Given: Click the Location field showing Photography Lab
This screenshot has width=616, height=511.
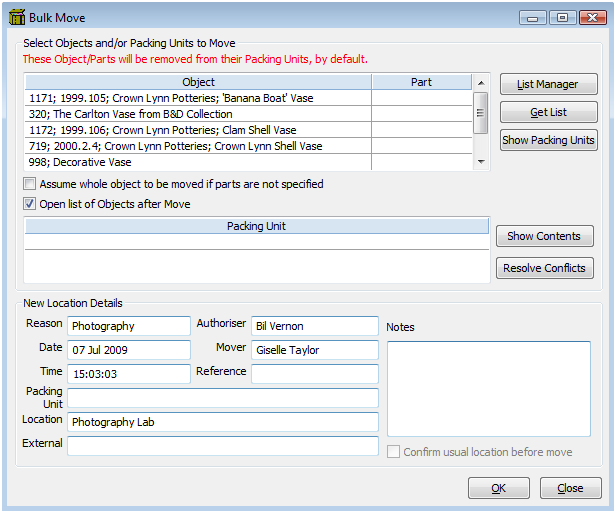Looking at the screenshot, I should tap(223, 422).
